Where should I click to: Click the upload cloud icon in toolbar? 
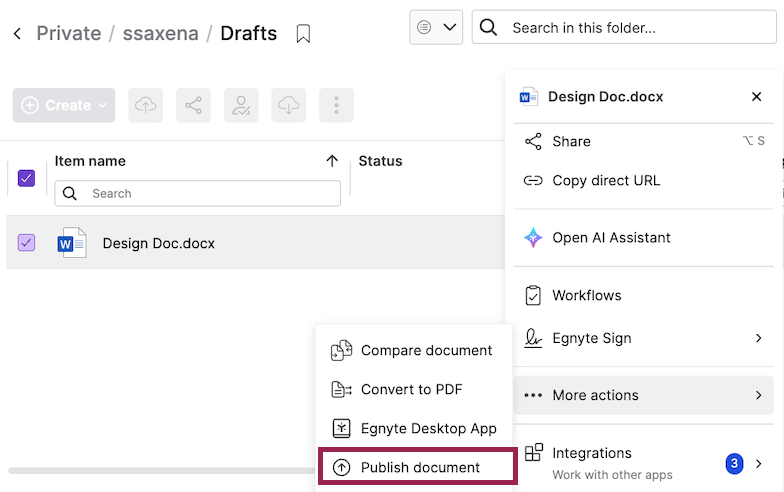[x=146, y=105]
